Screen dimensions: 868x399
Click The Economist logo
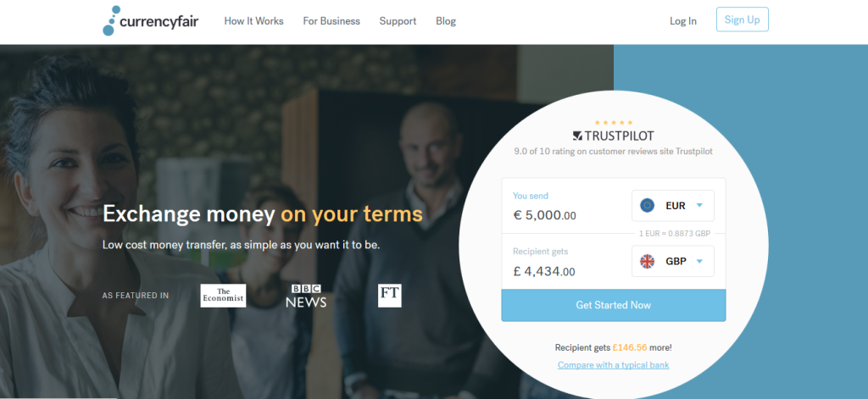click(223, 296)
